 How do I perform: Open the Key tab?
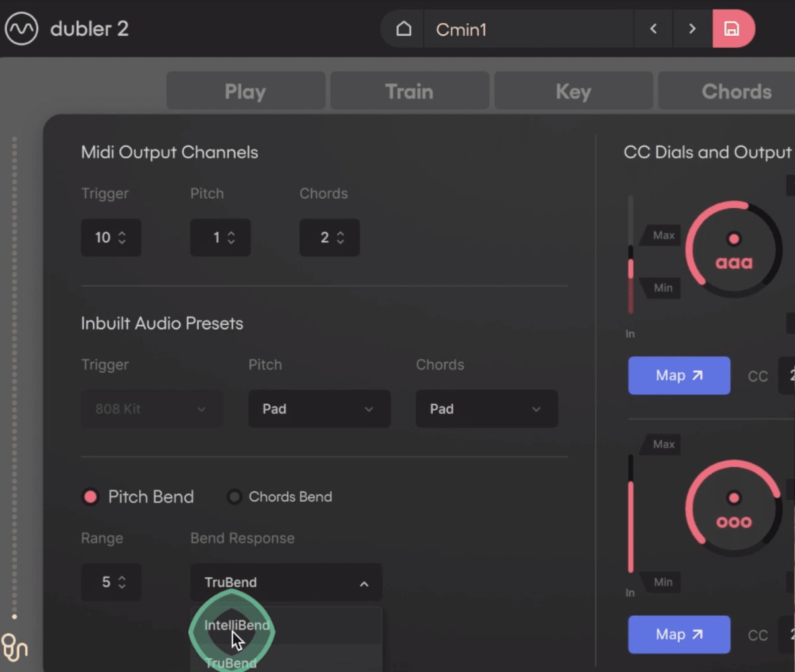[x=573, y=91]
